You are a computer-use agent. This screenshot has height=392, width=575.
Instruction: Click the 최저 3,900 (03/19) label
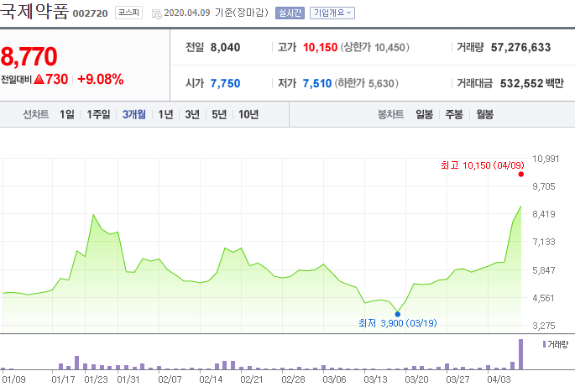click(x=398, y=323)
